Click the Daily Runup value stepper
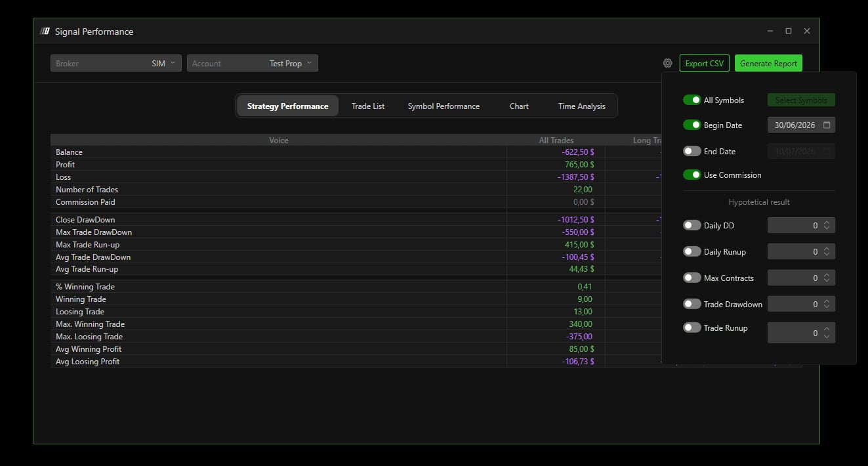Image resolution: width=868 pixels, height=466 pixels. [827, 251]
